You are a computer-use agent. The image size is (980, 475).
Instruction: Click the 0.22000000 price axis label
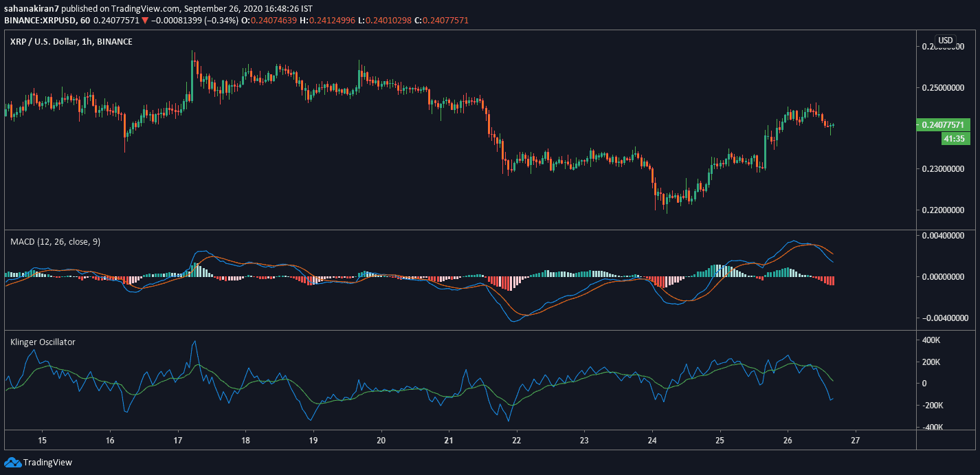tap(943, 210)
